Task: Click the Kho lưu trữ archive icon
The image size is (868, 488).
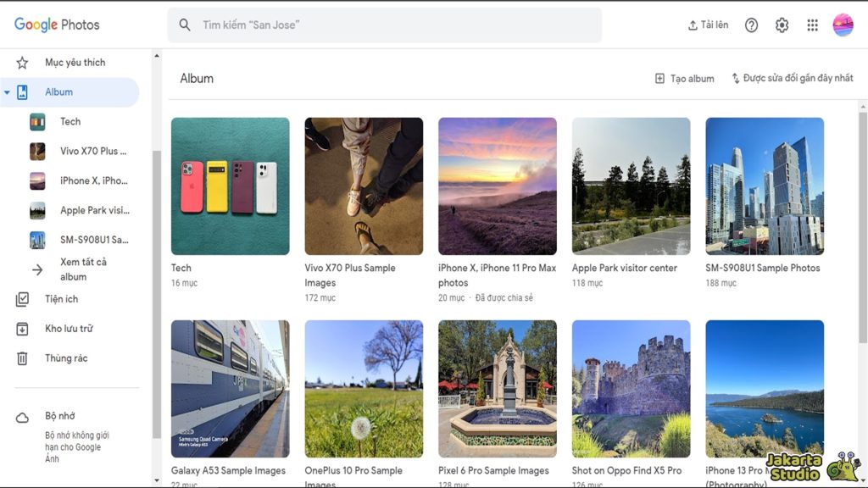Action: 22,329
